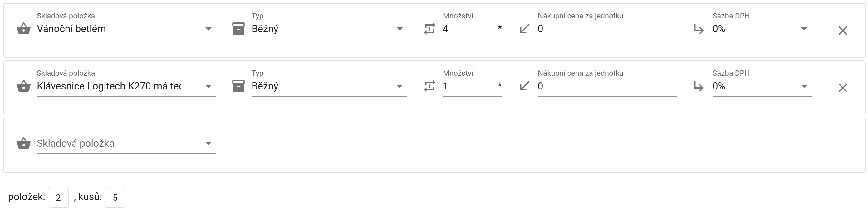Open Skladová položka dropdown for Vánoční betlém
This screenshot has width=868, height=211.
(x=208, y=29)
